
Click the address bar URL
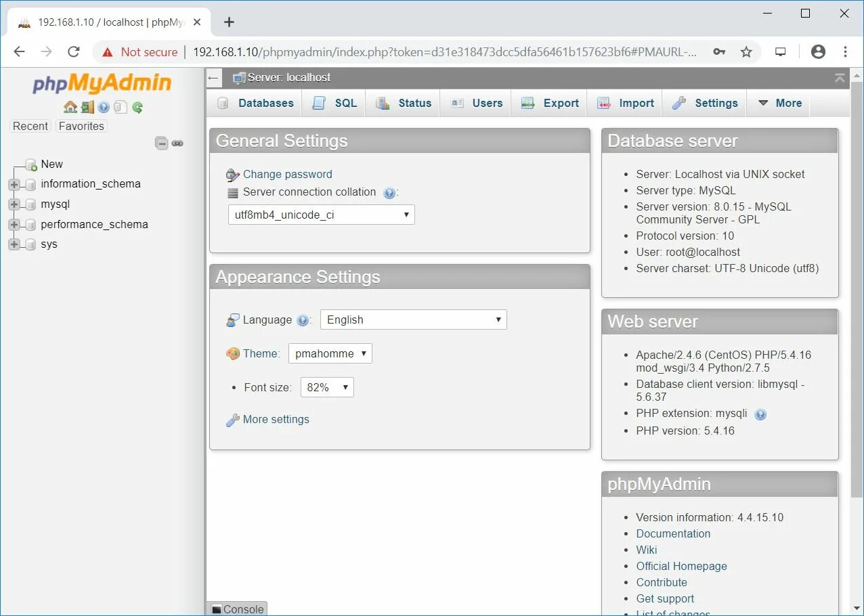pyautogui.click(x=444, y=52)
